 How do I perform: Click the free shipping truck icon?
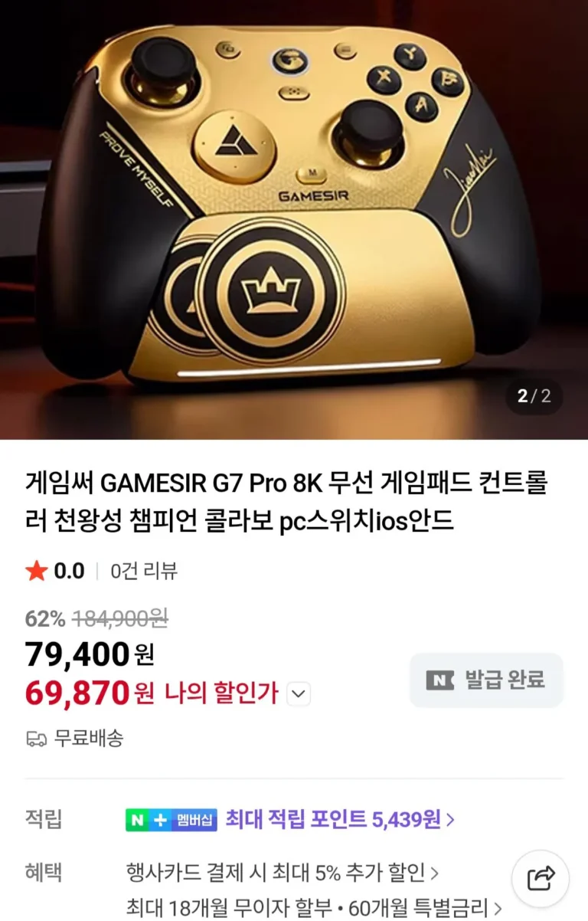pyautogui.click(x=36, y=739)
